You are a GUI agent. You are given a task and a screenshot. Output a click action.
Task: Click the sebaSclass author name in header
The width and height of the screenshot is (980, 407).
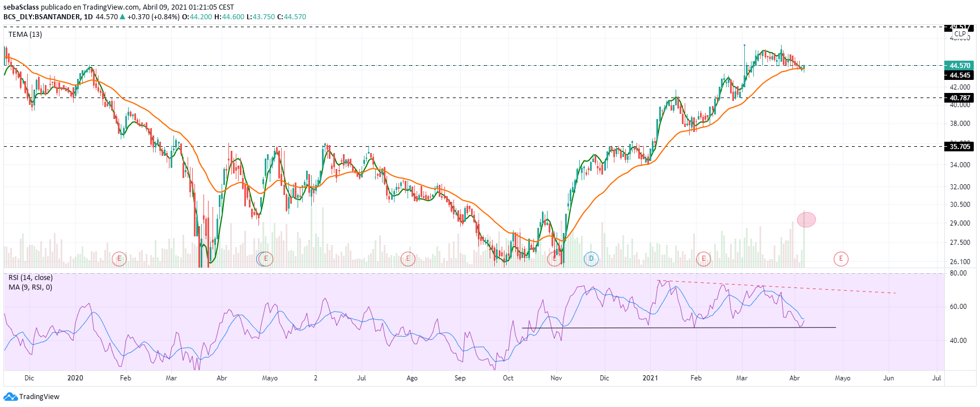(21, 7)
